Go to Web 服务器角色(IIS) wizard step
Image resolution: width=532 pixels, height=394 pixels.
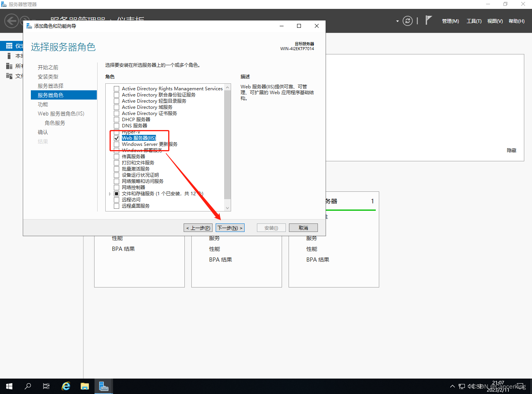[x=61, y=114]
